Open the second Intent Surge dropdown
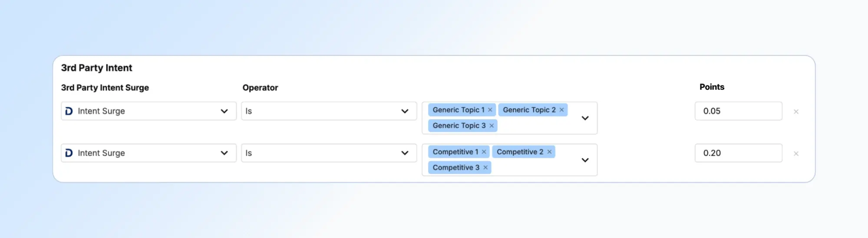This screenshot has width=868, height=238. [224, 153]
